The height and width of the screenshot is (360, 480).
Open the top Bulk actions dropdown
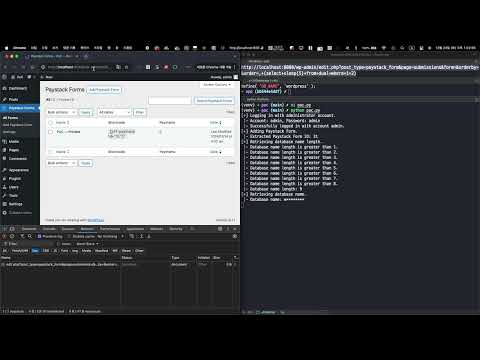click(x=61, y=112)
